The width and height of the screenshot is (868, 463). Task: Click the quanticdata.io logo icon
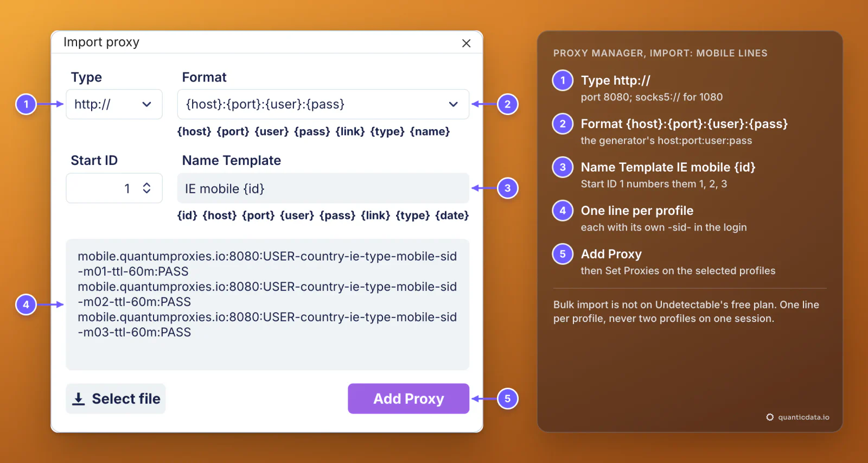click(770, 417)
